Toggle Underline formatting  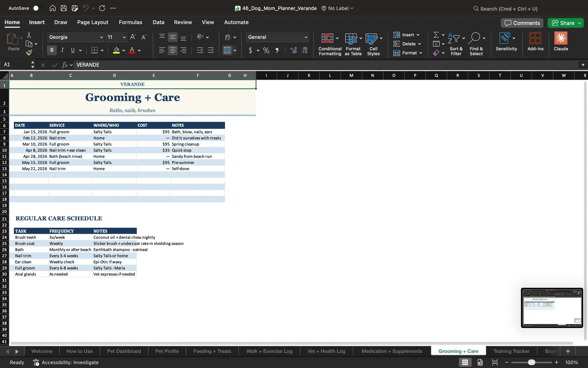pyautogui.click(x=73, y=50)
